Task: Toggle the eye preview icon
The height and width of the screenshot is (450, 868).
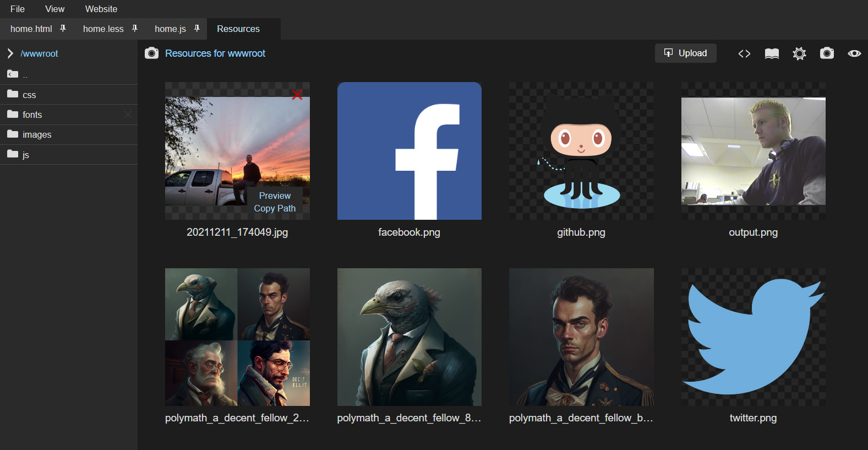Action: point(854,53)
